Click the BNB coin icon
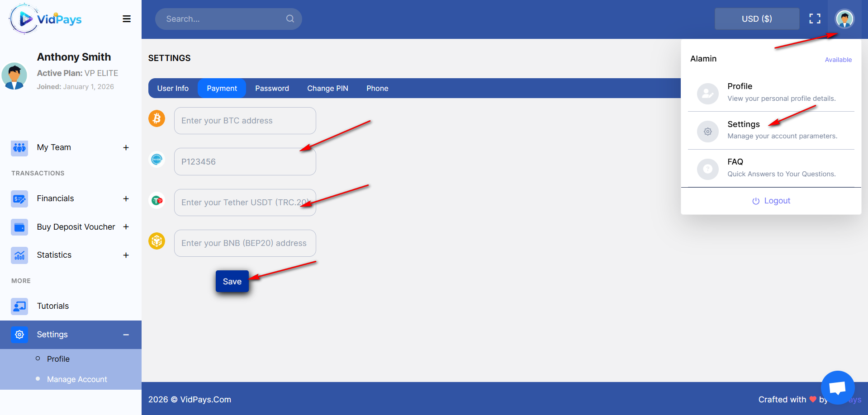 [157, 241]
